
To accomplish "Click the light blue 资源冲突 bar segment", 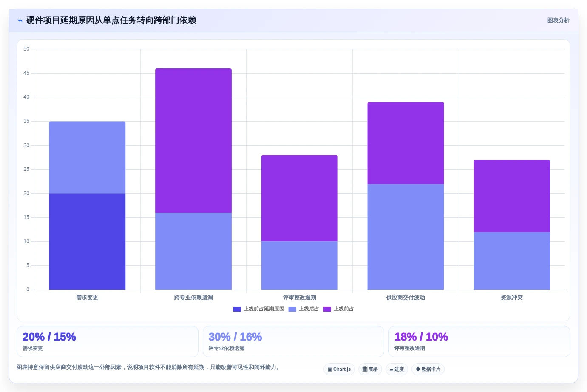I will coord(512,261).
